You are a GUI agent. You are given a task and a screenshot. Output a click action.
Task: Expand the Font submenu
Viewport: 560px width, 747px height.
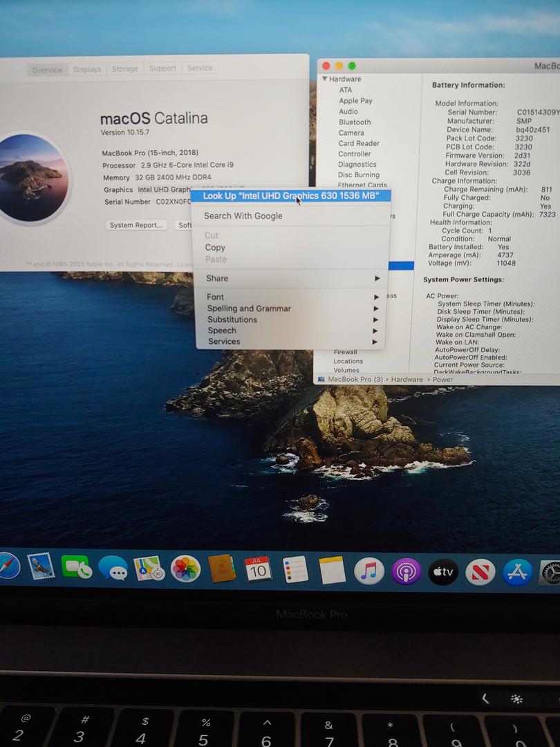[x=291, y=297]
